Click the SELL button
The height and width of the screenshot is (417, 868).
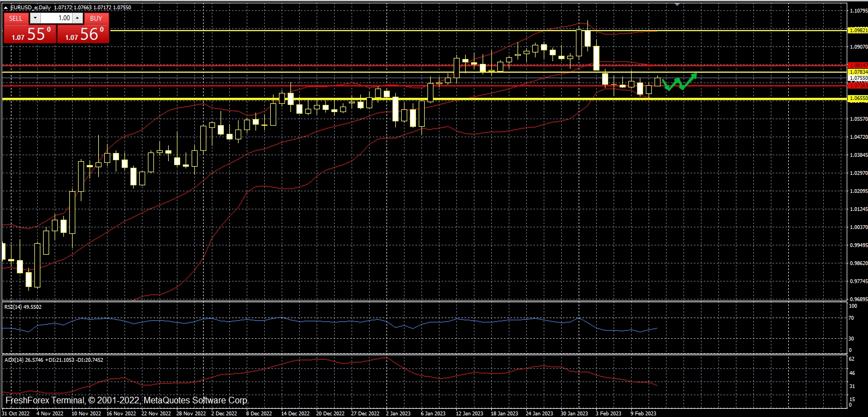pos(16,18)
